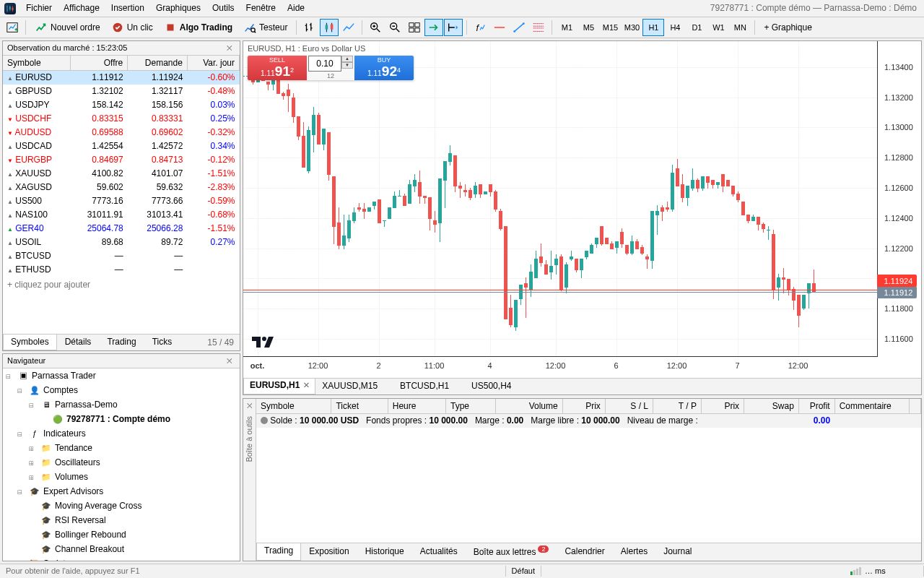Select the line chart type icon
Image resolution: width=924 pixels, height=578 pixels.
click(x=349, y=27)
